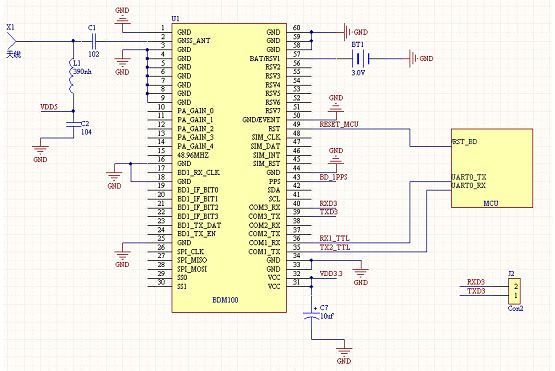The height and width of the screenshot is (371, 555).
Task: Select the BT1 3.0V battery symbol
Action: (360, 58)
